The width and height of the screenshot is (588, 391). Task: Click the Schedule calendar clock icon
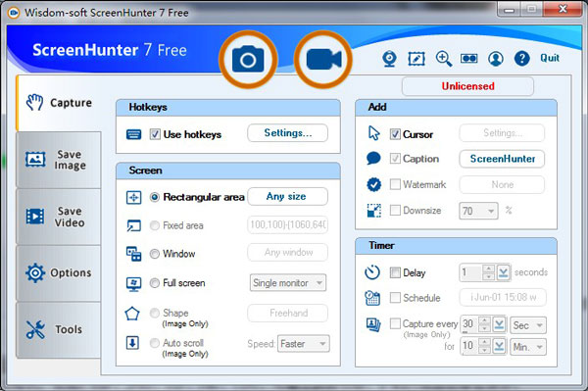click(x=372, y=298)
